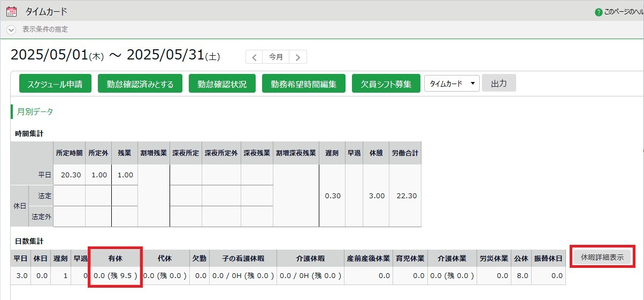This screenshot has height=300, width=644.
Task: Open the このページのヘルプ link
Action: pos(623,12)
